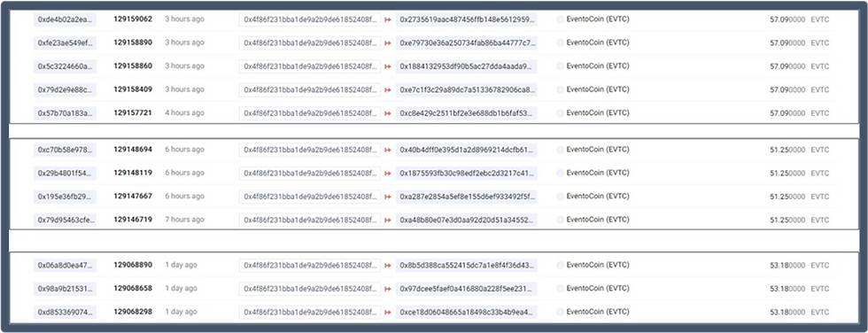Select the 53.180000 amount in block 129068890 row
868x333 pixels.
787,266
